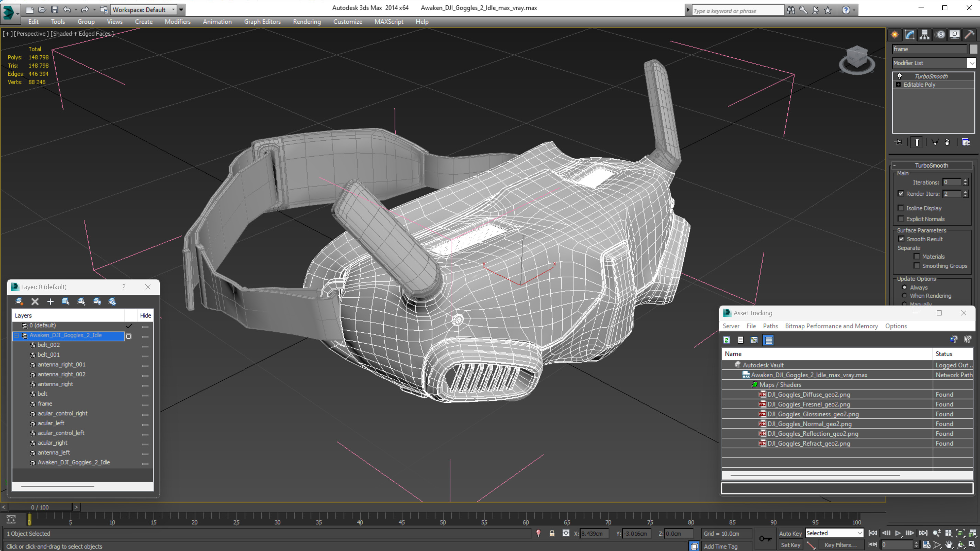This screenshot has height=551, width=980.
Task: Open the MAXScript menu
Action: [x=388, y=22]
